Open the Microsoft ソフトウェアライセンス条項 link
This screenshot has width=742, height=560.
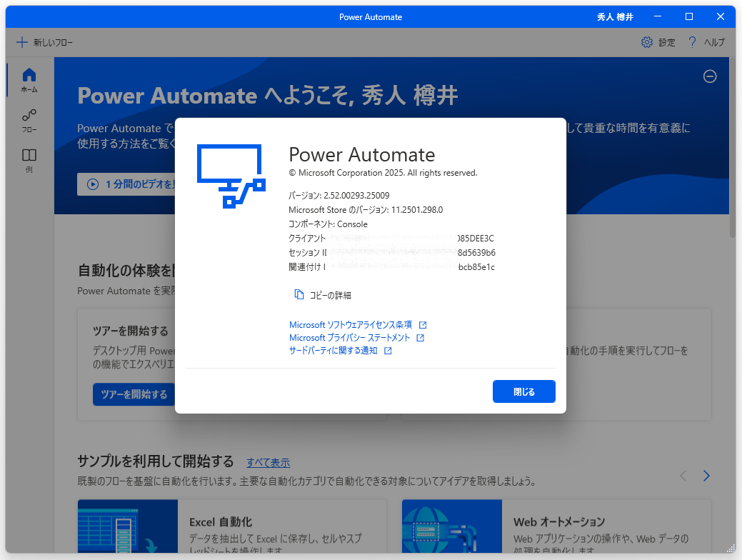(351, 324)
